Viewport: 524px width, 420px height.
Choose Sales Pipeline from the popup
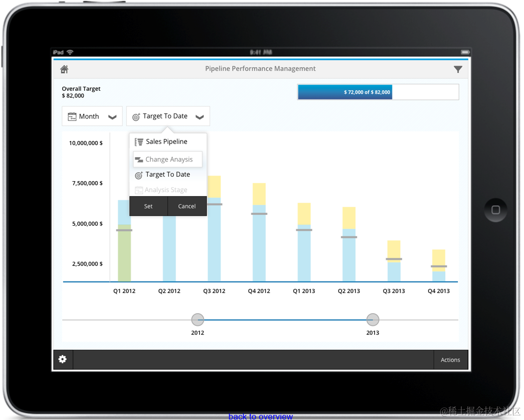(x=168, y=142)
